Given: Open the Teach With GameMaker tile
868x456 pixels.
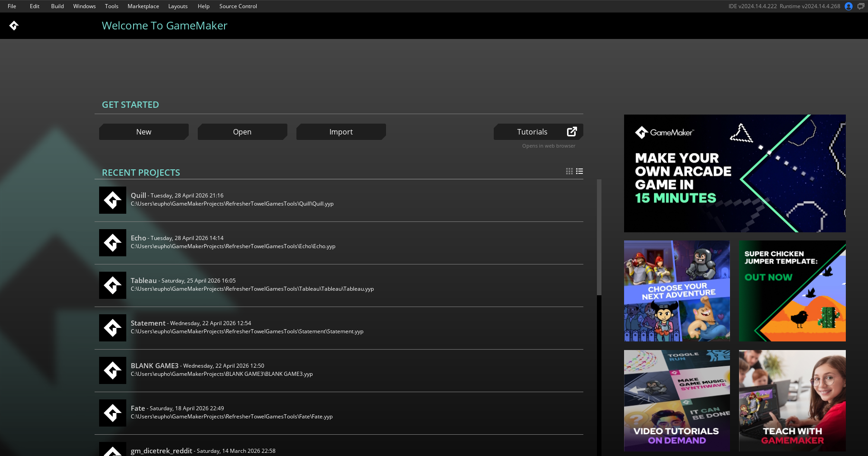Looking at the screenshot, I should (792, 401).
